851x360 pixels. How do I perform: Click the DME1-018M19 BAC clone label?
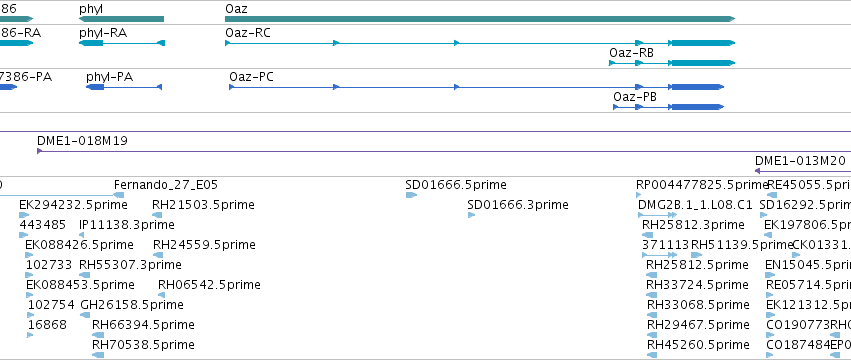tap(82, 141)
